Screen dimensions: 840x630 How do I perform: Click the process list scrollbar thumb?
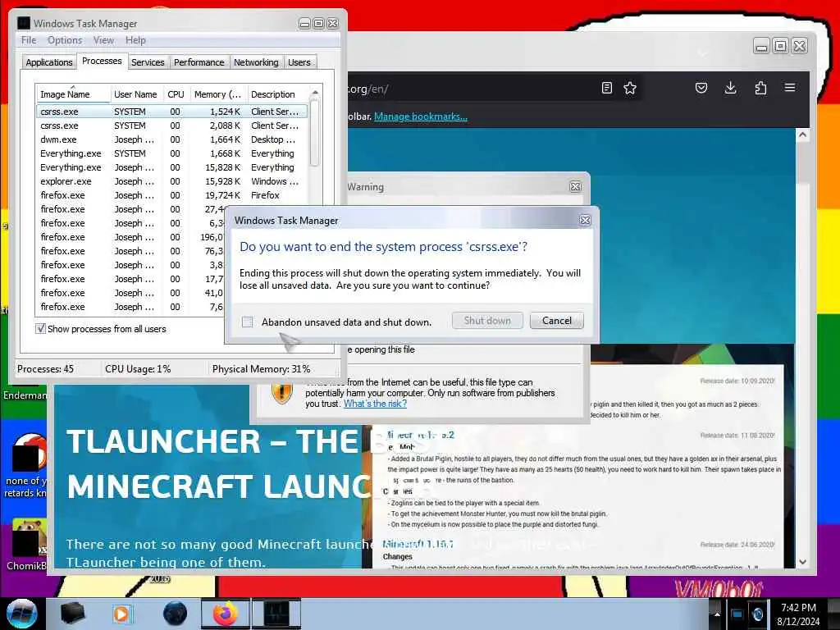(315, 134)
